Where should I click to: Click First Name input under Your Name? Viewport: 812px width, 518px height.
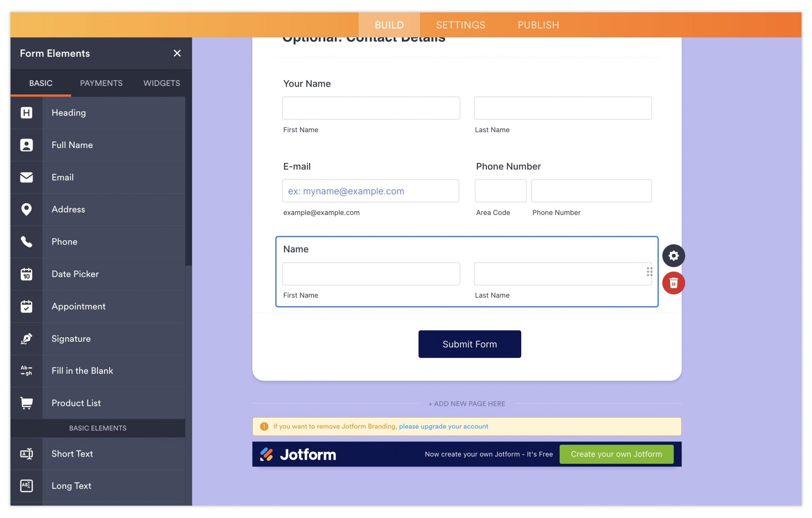tap(371, 108)
